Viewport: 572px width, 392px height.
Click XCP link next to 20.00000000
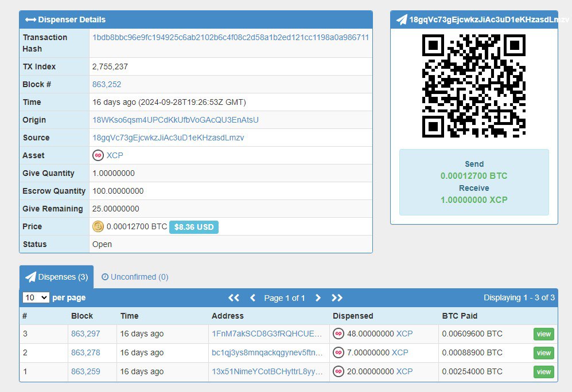click(x=404, y=371)
